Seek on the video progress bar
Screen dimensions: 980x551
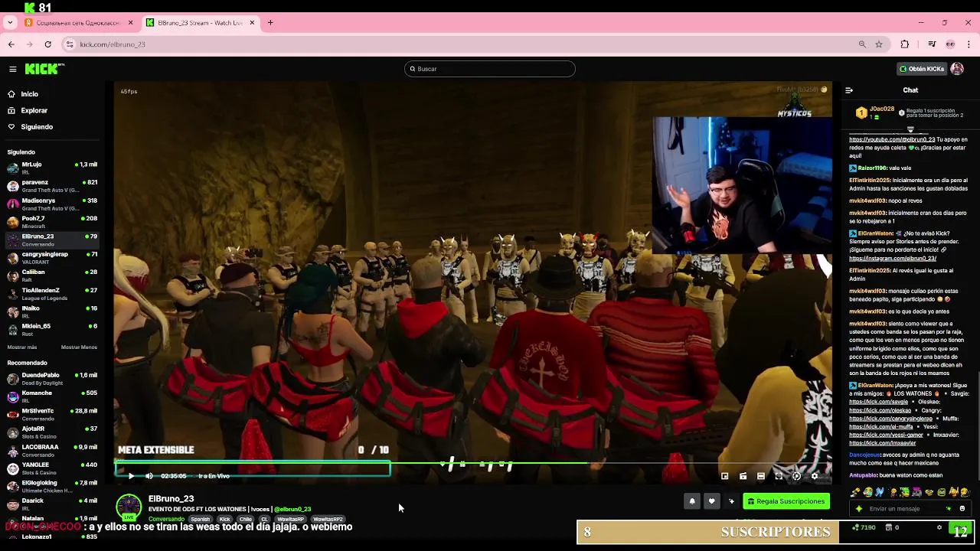tap(472, 464)
